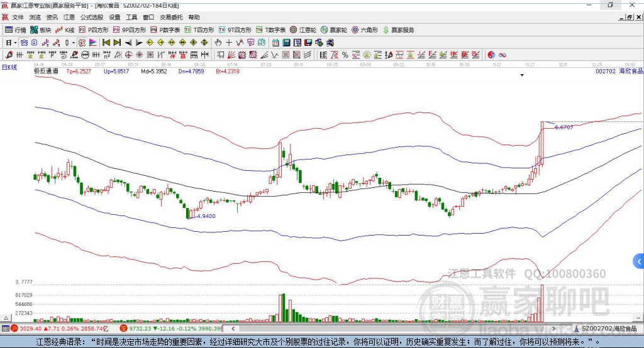The height and width of the screenshot is (348, 644).
Task: Click the Md=5.3952 indicator value
Action: (154, 71)
